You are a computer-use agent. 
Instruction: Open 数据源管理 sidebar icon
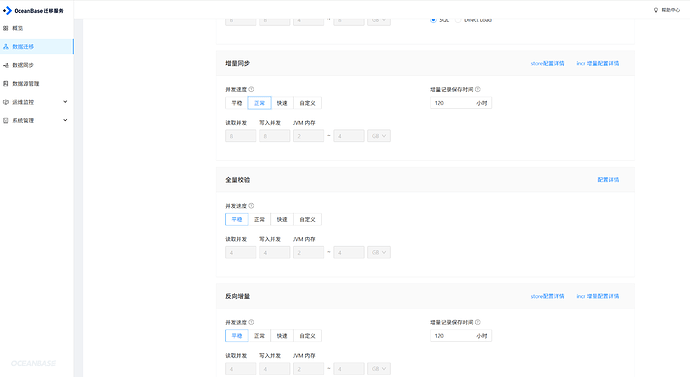tap(6, 84)
